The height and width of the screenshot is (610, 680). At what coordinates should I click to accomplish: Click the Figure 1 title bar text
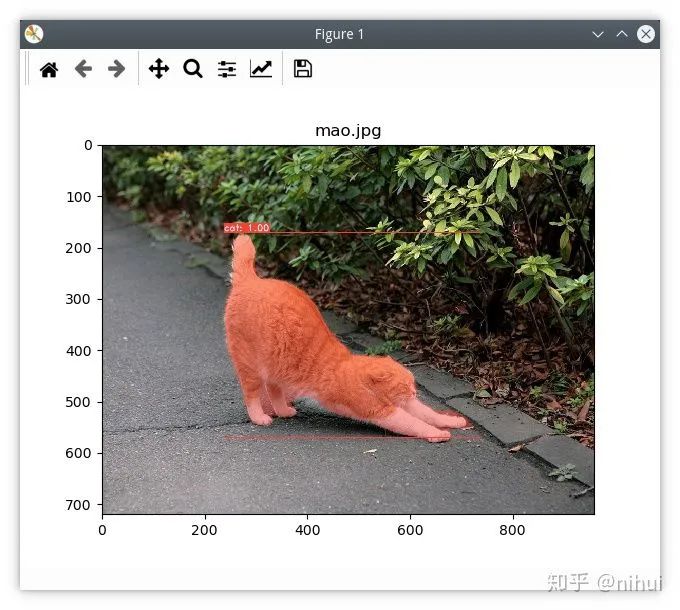pyautogui.click(x=339, y=34)
